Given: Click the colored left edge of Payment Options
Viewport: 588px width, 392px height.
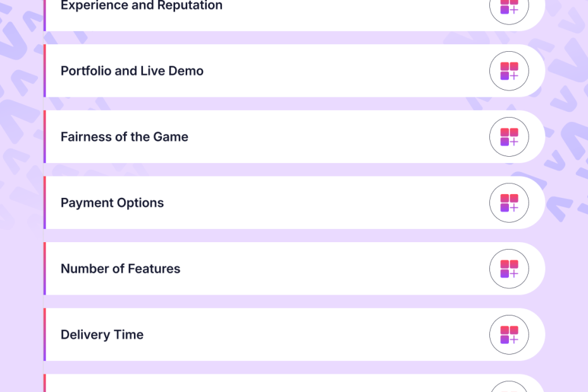Looking at the screenshot, I should [45, 202].
